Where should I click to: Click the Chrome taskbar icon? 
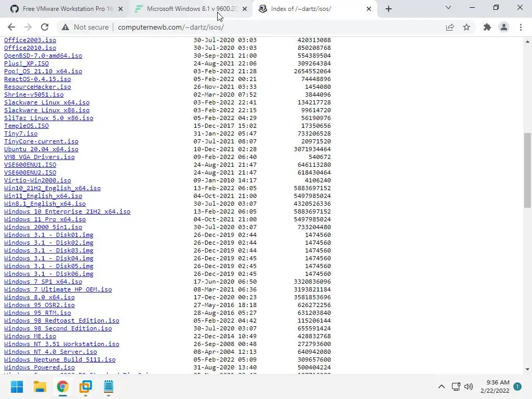pos(62,387)
